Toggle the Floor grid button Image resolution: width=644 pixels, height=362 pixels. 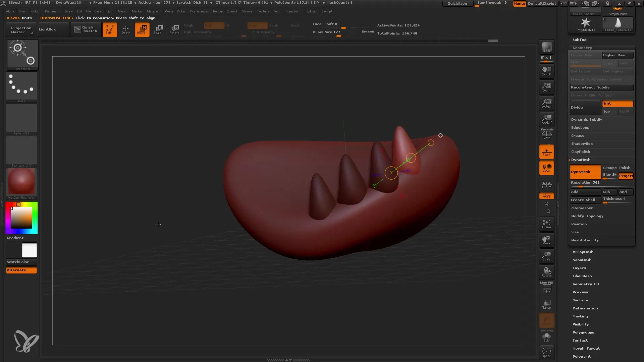546,151
